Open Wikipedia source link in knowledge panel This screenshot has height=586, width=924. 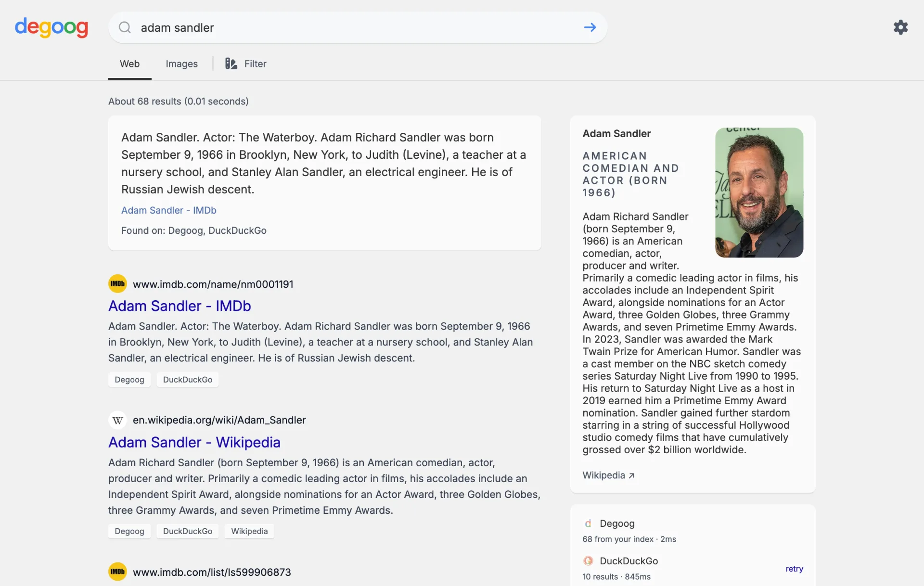point(608,475)
